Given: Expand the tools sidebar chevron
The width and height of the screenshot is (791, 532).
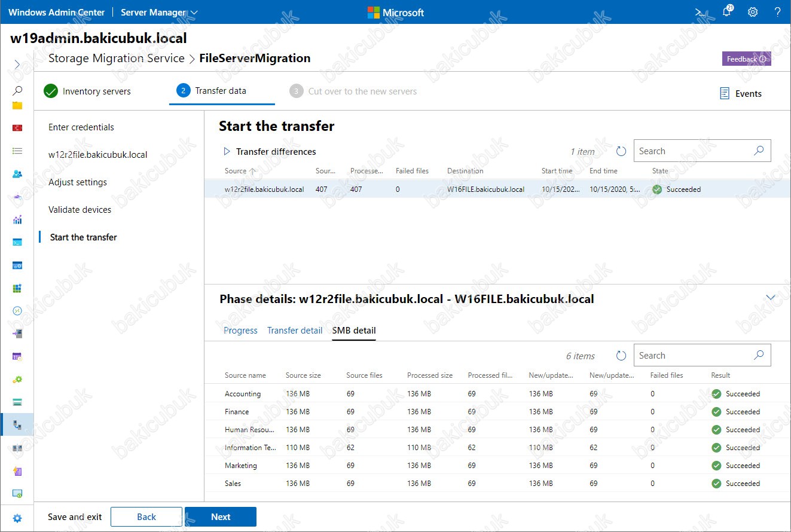Looking at the screenshot, I should 17,64.
